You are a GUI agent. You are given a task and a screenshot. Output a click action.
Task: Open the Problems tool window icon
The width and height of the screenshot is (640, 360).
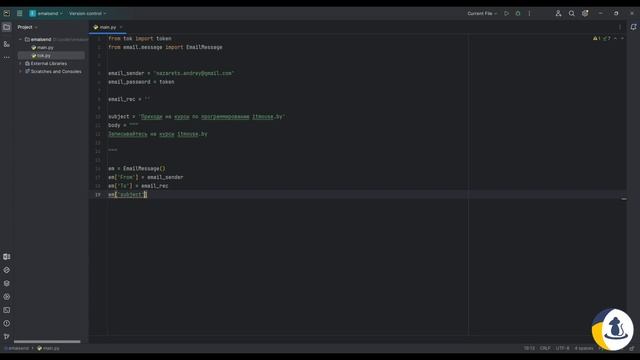[7, 323]
